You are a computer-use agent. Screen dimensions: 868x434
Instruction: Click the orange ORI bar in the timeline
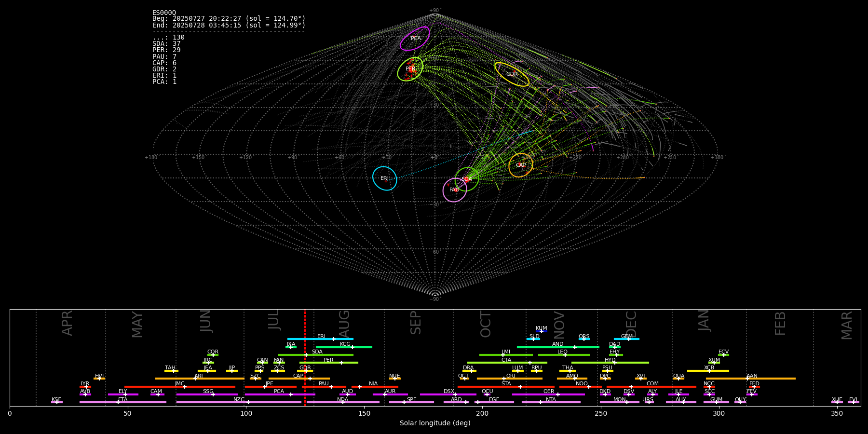[510, 379]
